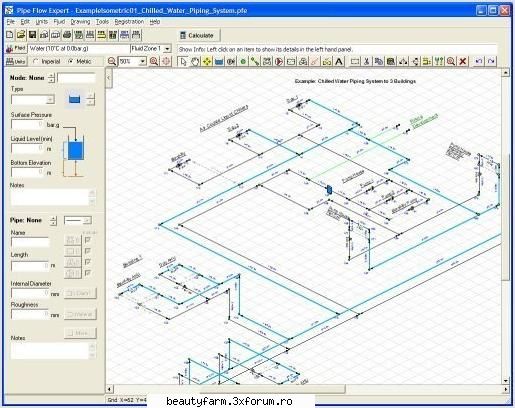Screen dimensions: 515x408
Task: Select the blue Add Tank tool
Action: [x=219, y=61]
